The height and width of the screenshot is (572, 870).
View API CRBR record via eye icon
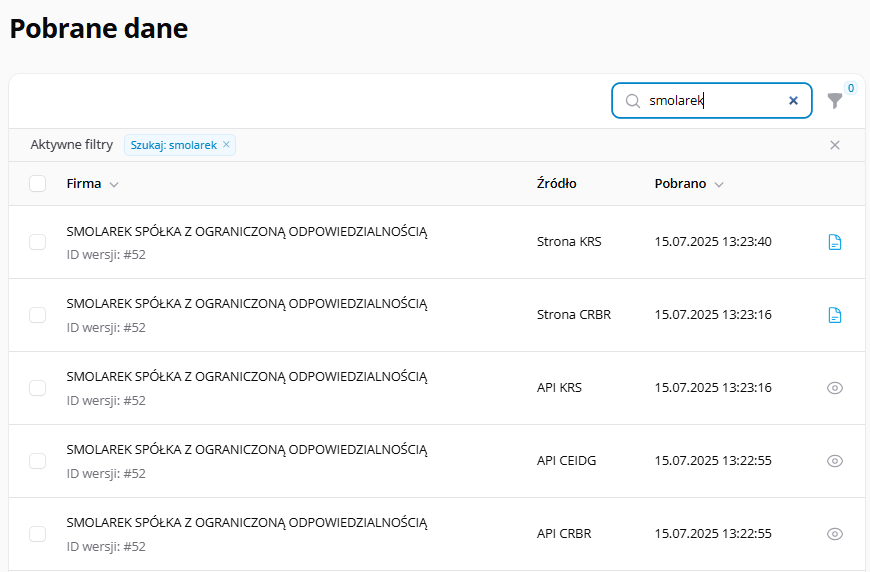(834, 534)
